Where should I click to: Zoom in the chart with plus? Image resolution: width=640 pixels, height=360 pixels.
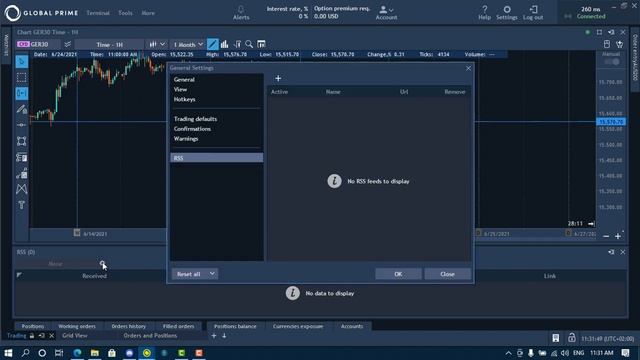tap(618, 236)
